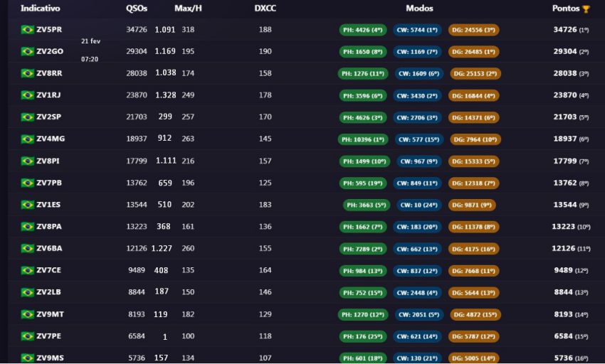This screenshot has width=605, height=364.
Task: Click the green PH: 10396 badge
Action: click(x=364, y=139)
